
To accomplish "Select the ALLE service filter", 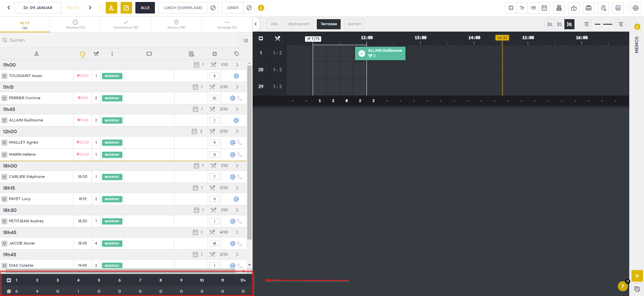I will (145, 8).
